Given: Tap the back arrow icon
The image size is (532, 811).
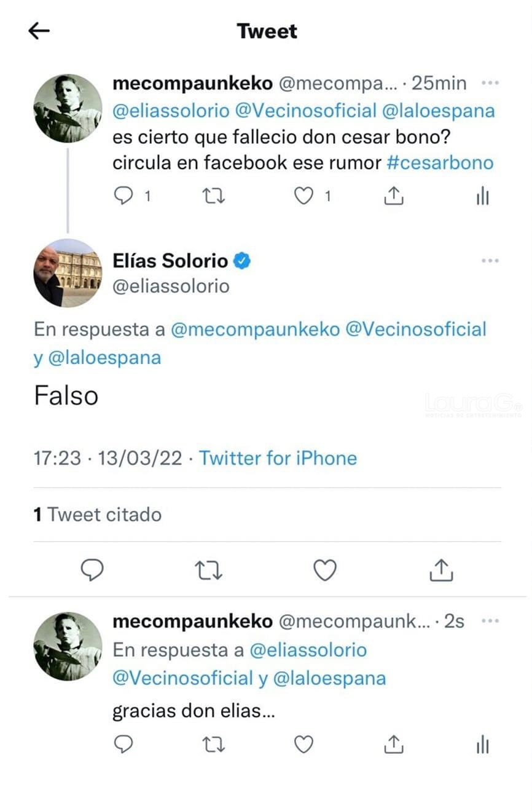Looking at the screenshot, I should pyautogui.click(x=39, y=31).
